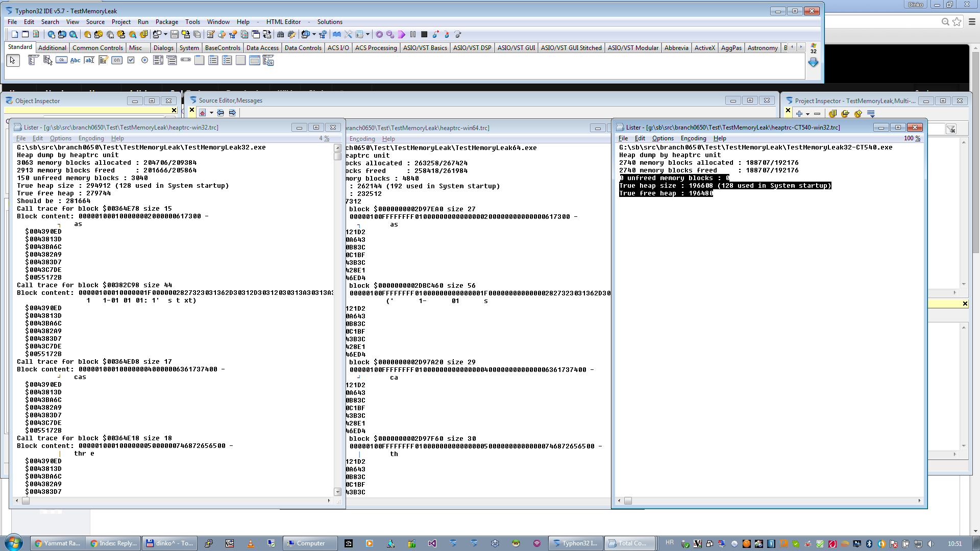Open the Run menu in the Typhon IDE
Viewport: 980px width, 551px height.
click(x=143, y=22)
